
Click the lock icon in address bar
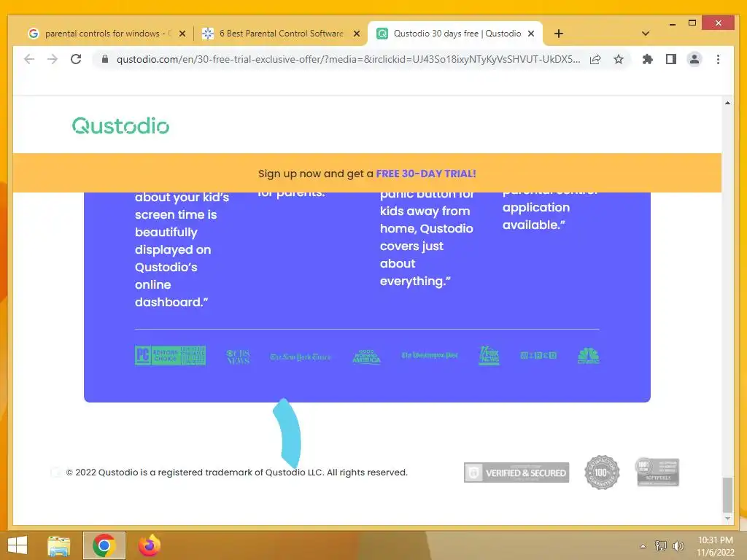pos(105,60)
